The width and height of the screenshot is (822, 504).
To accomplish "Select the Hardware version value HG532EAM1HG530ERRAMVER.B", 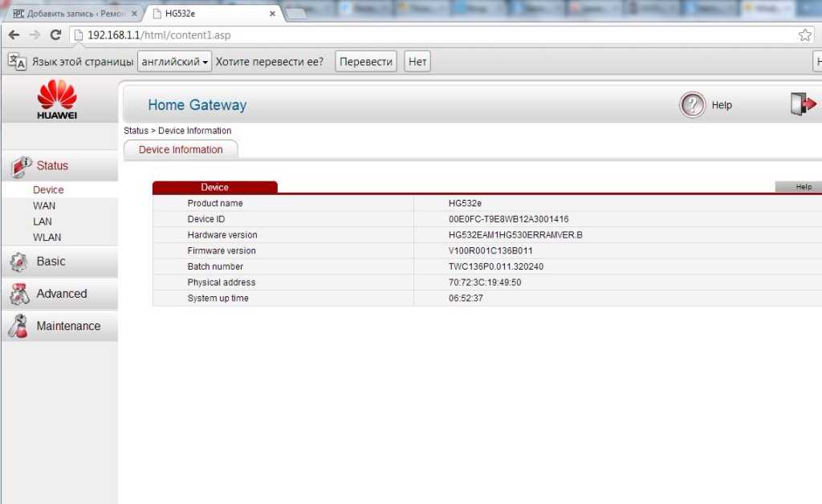I will [515, 234].
